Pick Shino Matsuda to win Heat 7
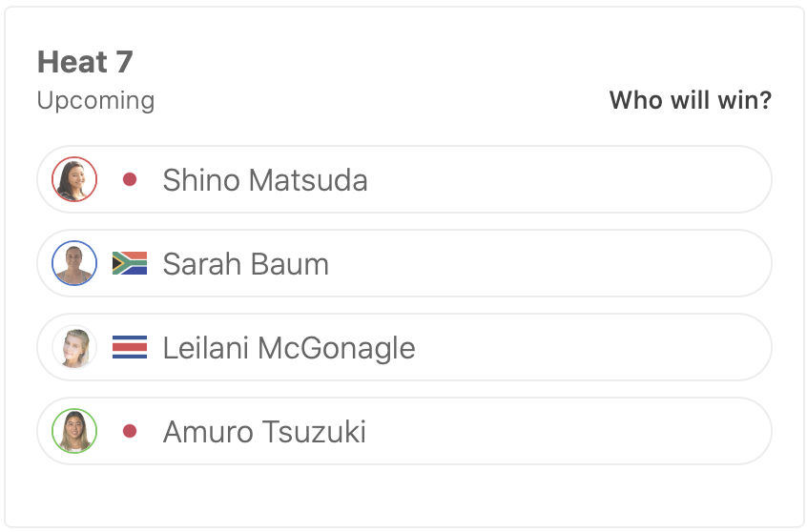 [572, 179]
